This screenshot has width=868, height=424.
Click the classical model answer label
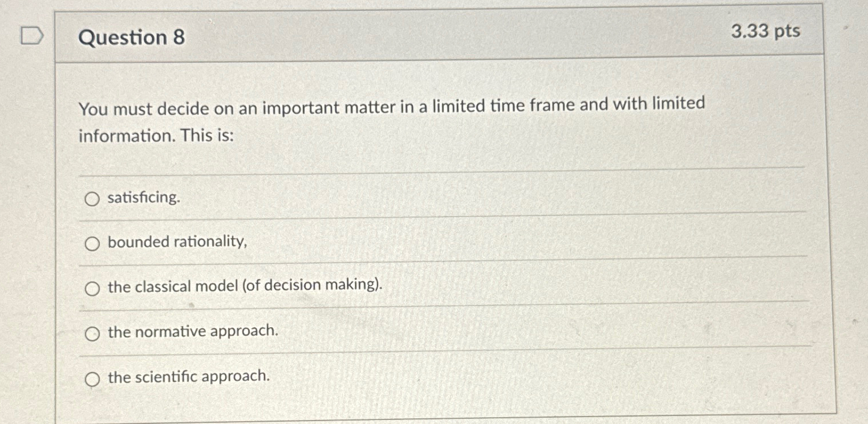(245, 286)
